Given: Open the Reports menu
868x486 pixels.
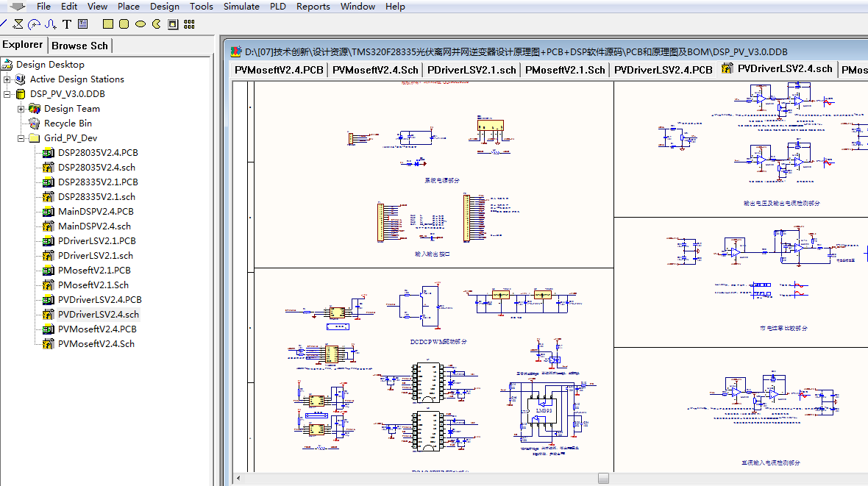Looking at the screenshot, I should pyautogui.click(x=313, y=6).
